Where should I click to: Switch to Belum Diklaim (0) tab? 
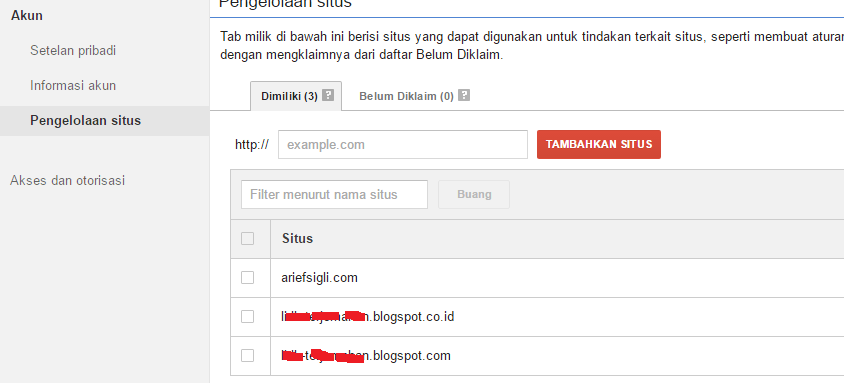coord(406,96)
